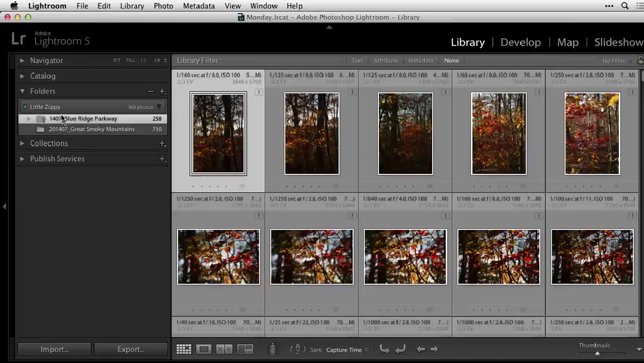Viewport: 644px width, 363px height.
Task: Open Survey view
Action: [245, 349]
